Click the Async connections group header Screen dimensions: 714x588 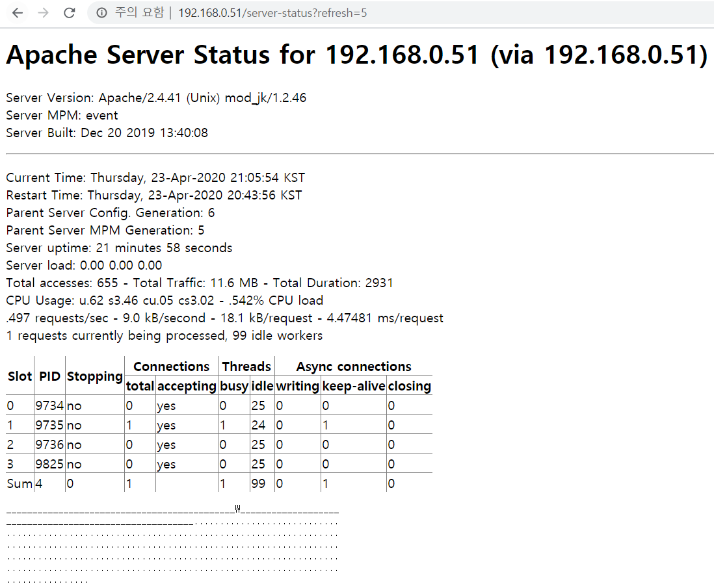[354, 367]
